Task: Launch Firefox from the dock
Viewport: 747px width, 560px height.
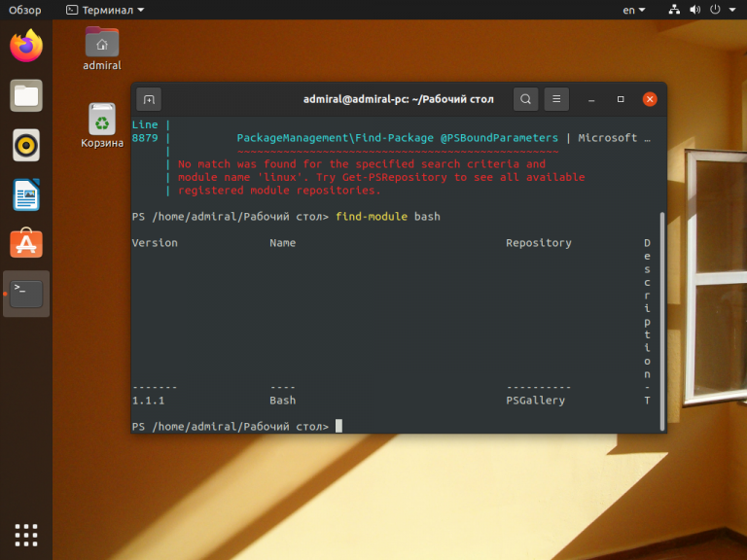Action: (26, 46)
